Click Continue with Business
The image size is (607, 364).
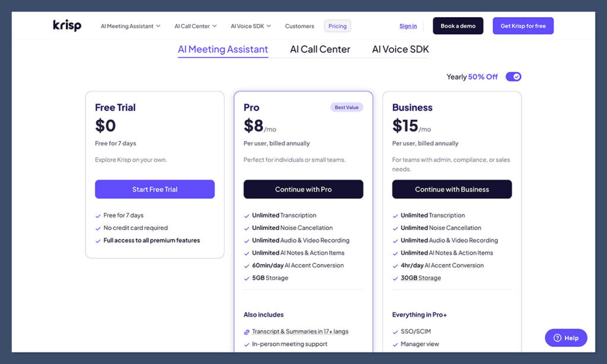pyautogui.click(x=452, y=189)
